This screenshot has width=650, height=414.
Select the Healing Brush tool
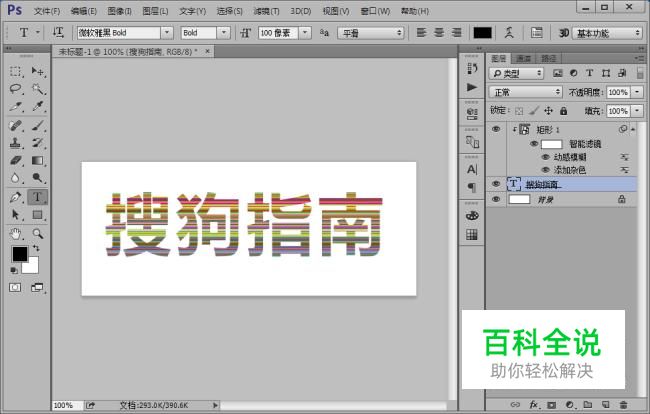tap(16, 125)
